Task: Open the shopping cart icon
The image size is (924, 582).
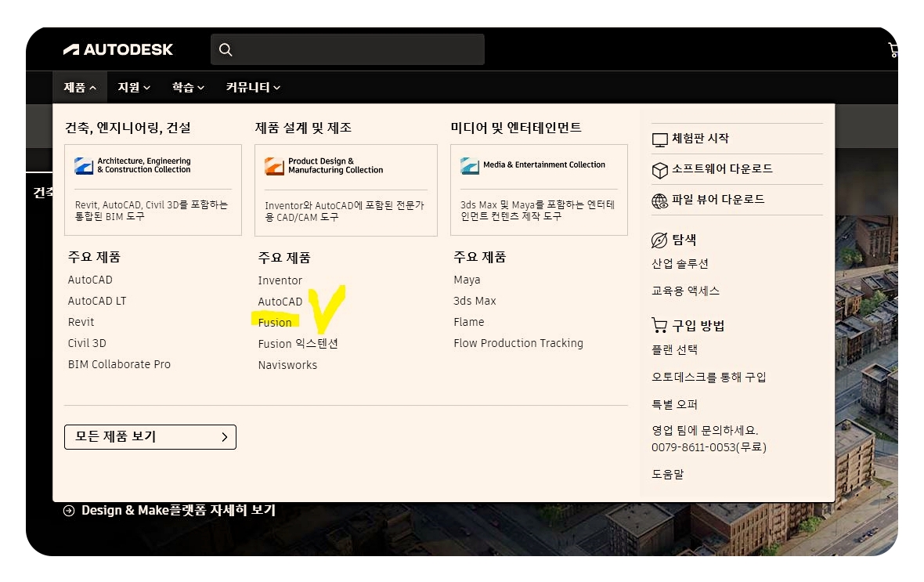Action: tap(893, 50)
